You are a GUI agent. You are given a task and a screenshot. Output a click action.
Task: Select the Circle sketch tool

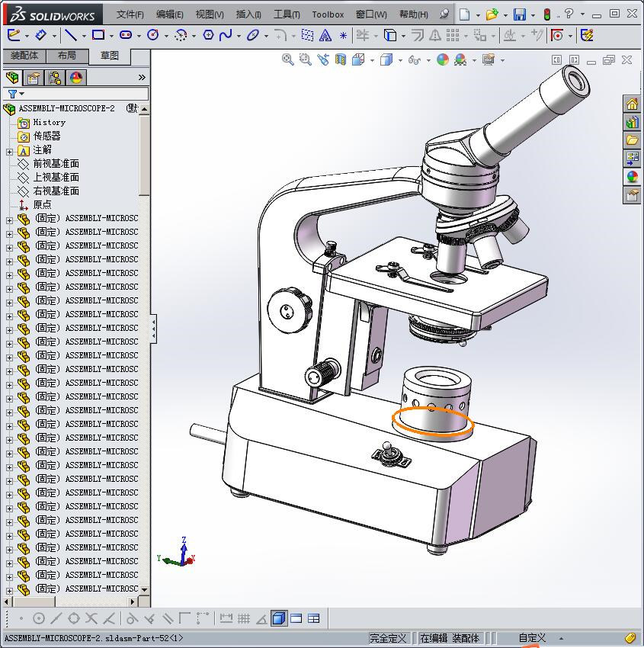pyautogui.click(x=153, y=35)
